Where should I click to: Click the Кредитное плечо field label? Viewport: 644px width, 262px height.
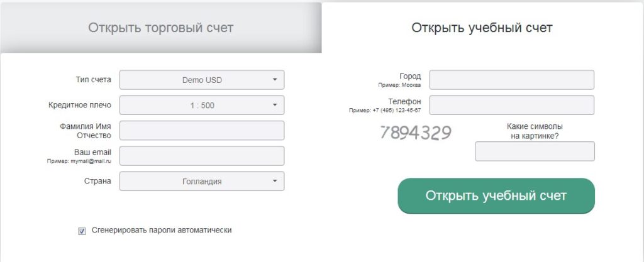coord(80,105)
